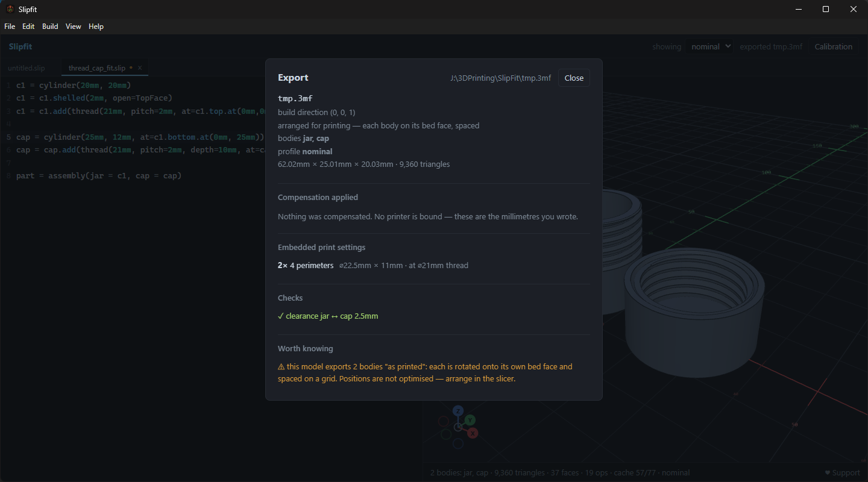Screen dimensions: 868x482
Task: Click the green Y axis gizmo handle
Action: click(x=470, y=420)
